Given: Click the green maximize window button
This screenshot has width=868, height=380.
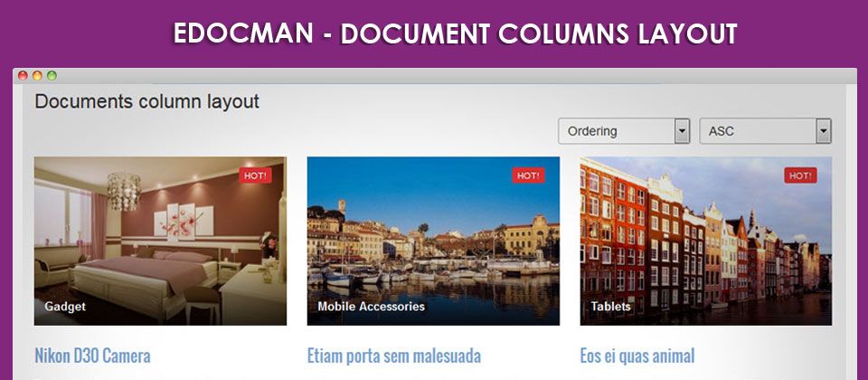Looking at the screenshot, I should 52,75.
